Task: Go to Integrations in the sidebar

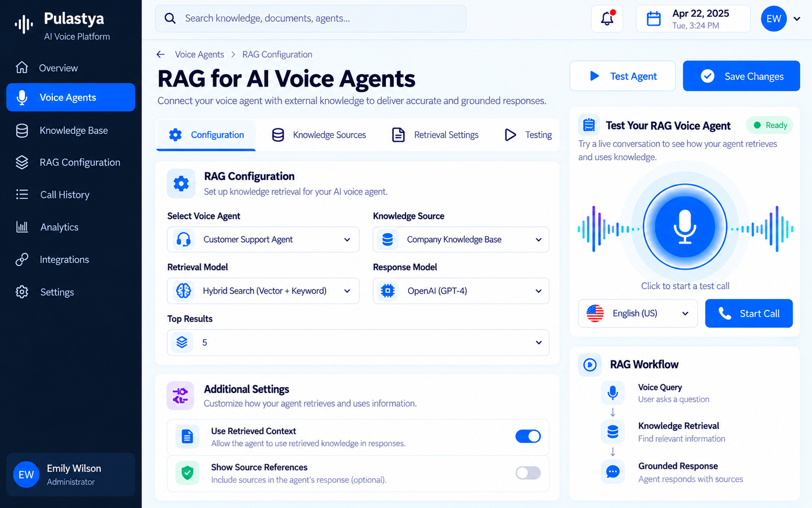Action: click(71, 260)
